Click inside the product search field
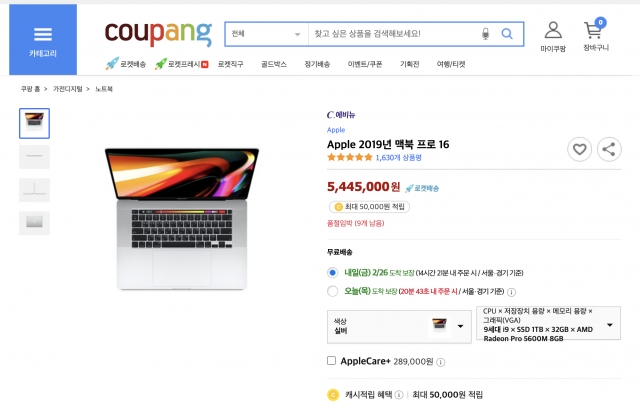The image size is (640, 409). pos(394,34)
